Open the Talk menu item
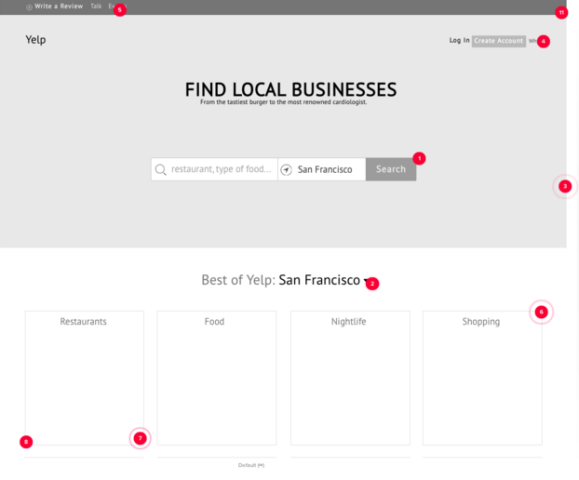Viewport: 579px width, 480px height. point(96,6)
